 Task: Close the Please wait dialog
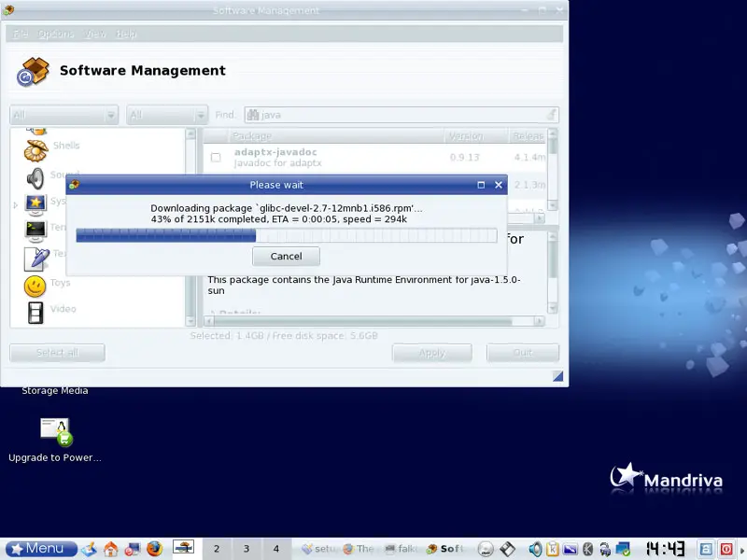499,185
